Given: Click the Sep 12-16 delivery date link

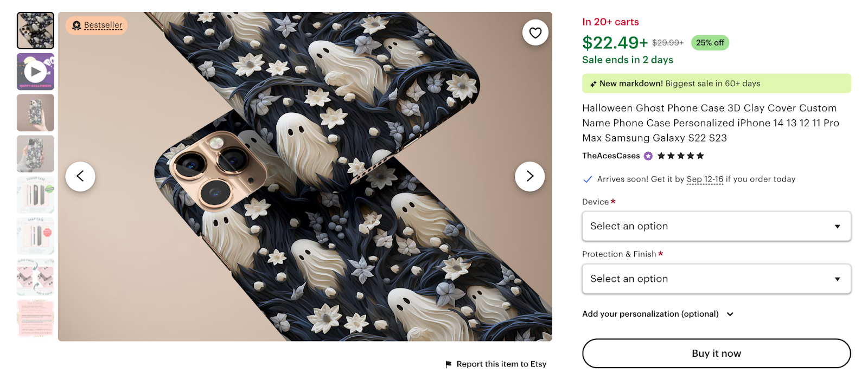Looking at the screenshot, I should coord(704,179).
